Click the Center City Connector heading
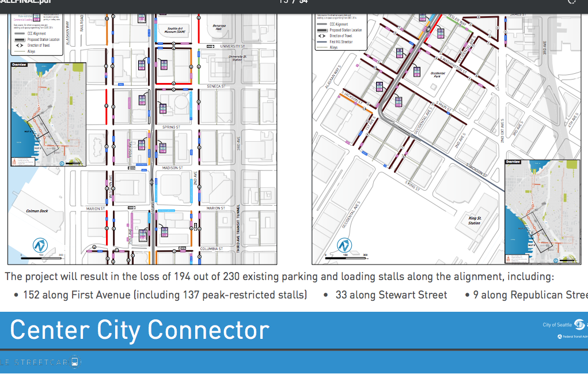The width and height of the screenshot is (588, 374). 139,330
